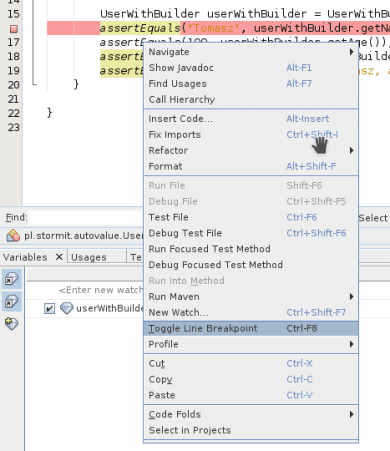Click the pl.stormit.autovalue breadcrumb icon
The width and height of the screenshot is (390, 451).
[x=13, y=236]
